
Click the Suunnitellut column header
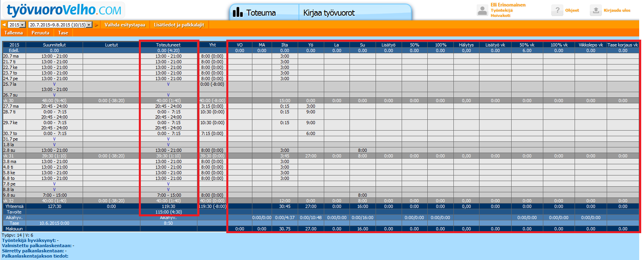(54, 45)
